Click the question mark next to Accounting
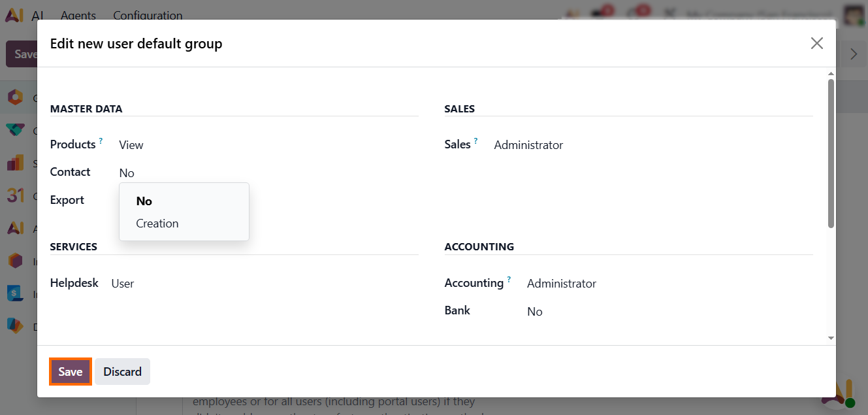The width and height of the screenshot is (868, 415). click(x=509, y=280)
